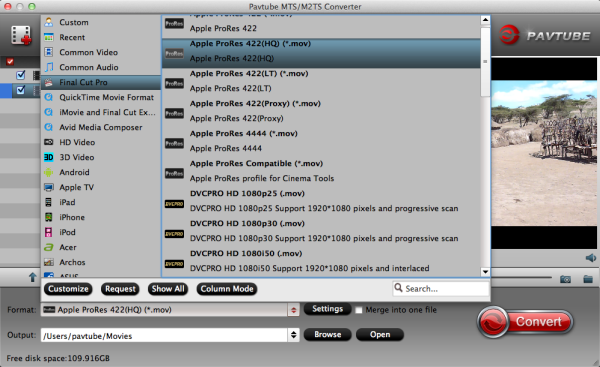Choose the iPhone category
The image size is (600, 367).
click(101, 217)
